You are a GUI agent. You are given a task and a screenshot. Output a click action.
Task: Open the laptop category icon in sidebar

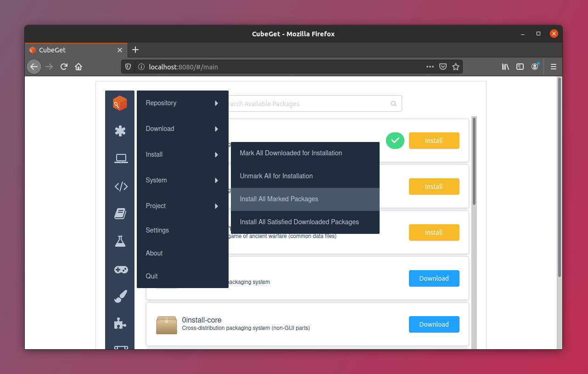pos(121,159)
